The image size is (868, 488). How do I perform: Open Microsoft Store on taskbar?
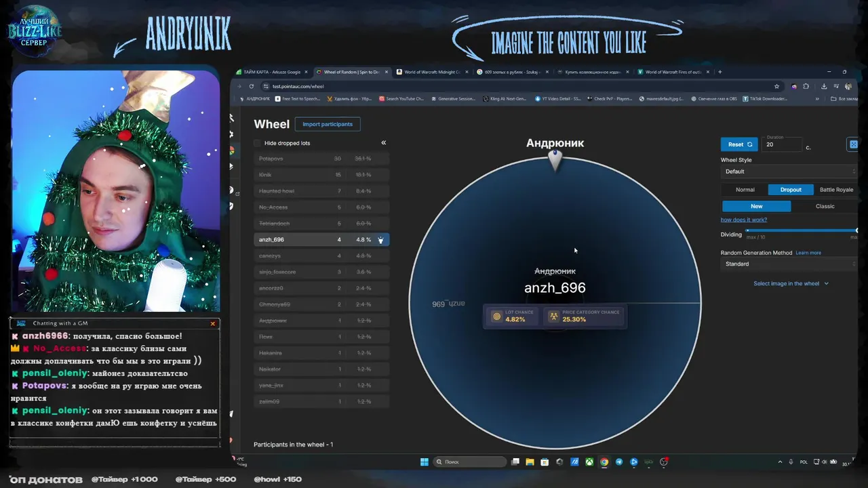tap(545, 462)
